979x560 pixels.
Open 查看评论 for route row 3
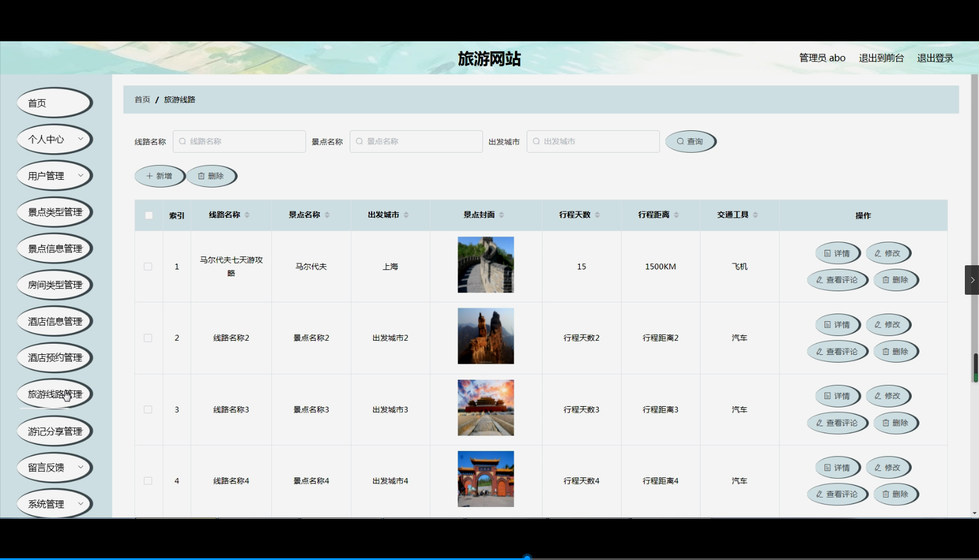coord(837,423)
